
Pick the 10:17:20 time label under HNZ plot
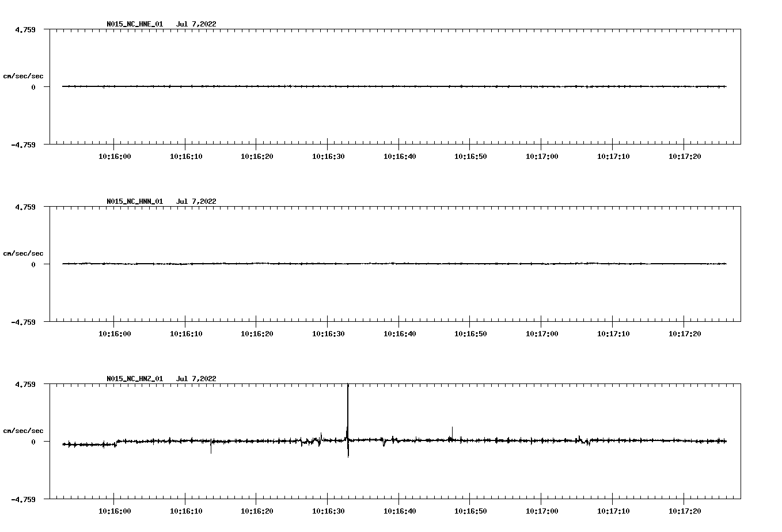tap(684, 511)
